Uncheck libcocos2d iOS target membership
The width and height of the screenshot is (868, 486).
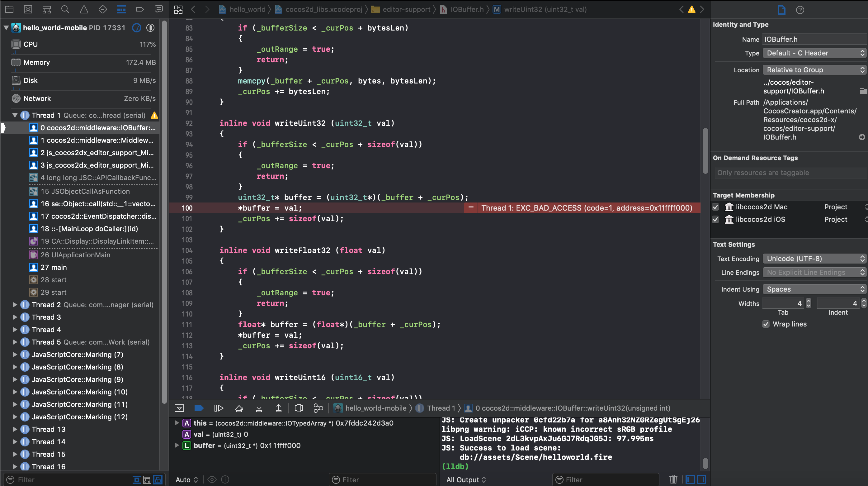pos(716,219)
